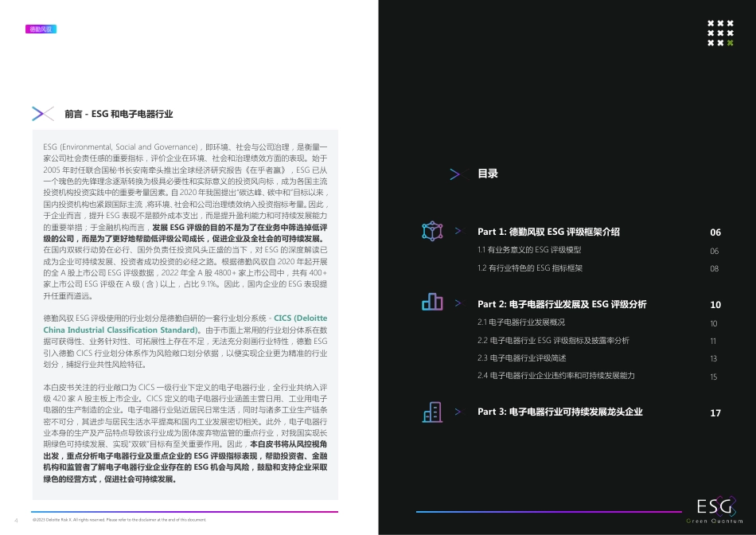The height and width of the screenshot is (535, 756).
Task: Click page number 11 for section 2.2
Action: [x=713, y=341]
